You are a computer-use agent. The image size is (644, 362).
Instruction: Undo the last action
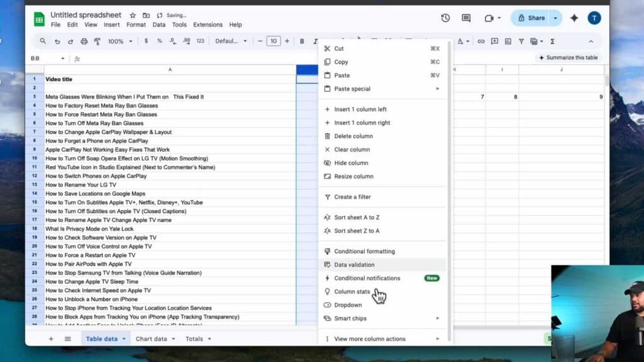tap(57, 41)
